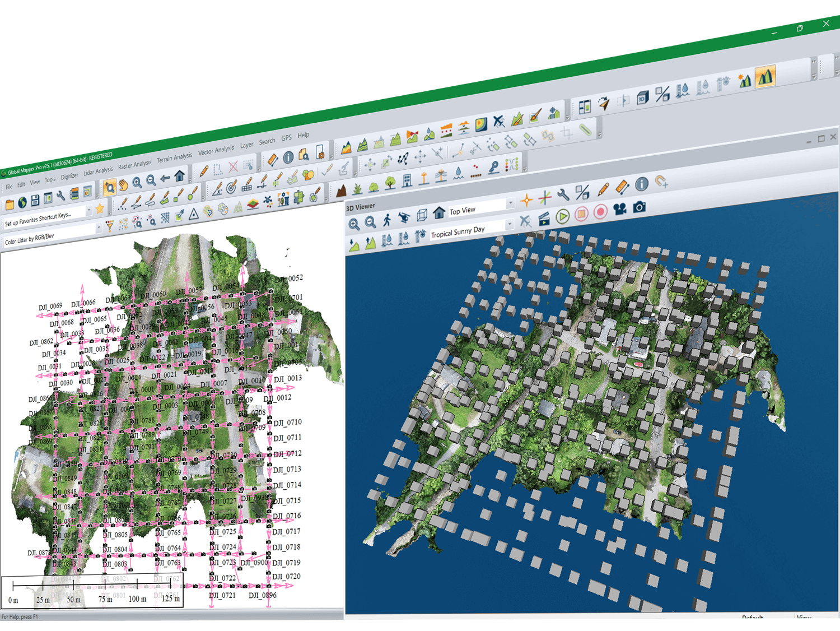The height and width of the screenshot is (631, 840).
Task: Maximize the 3D Viewer window
Action: 821,138
